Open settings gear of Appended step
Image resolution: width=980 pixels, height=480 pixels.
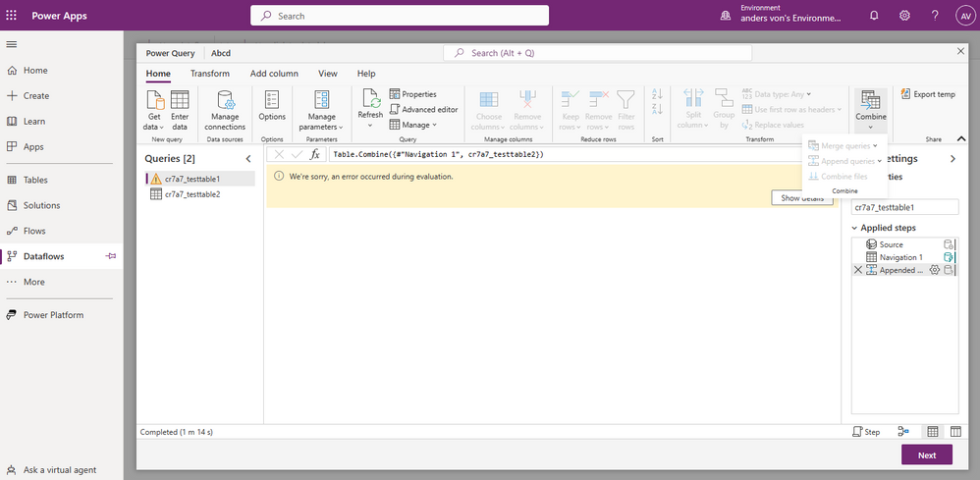935,270
